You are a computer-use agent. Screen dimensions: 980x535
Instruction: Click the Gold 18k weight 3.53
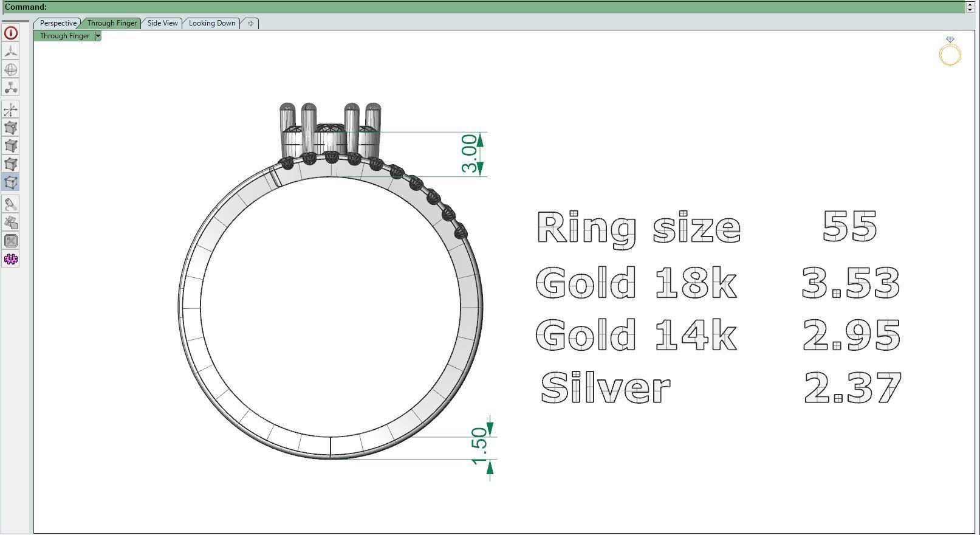tap(851, 283)
